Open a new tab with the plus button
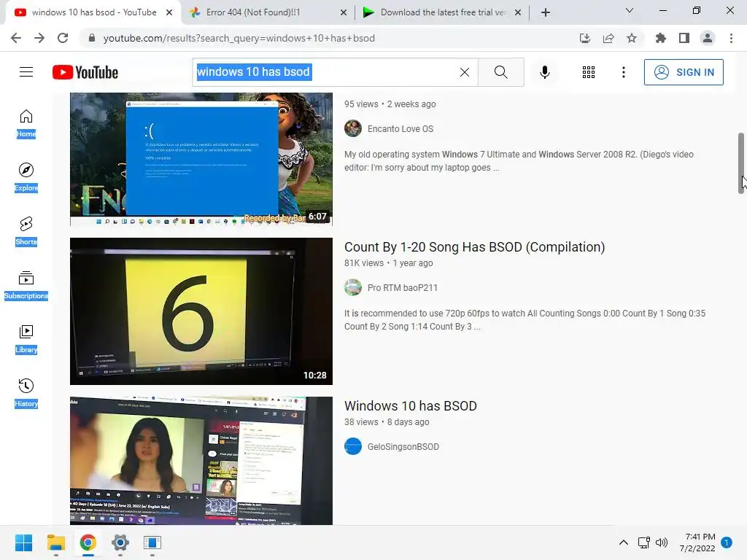The height and width of the screenshot is (560, 747). 546,12
